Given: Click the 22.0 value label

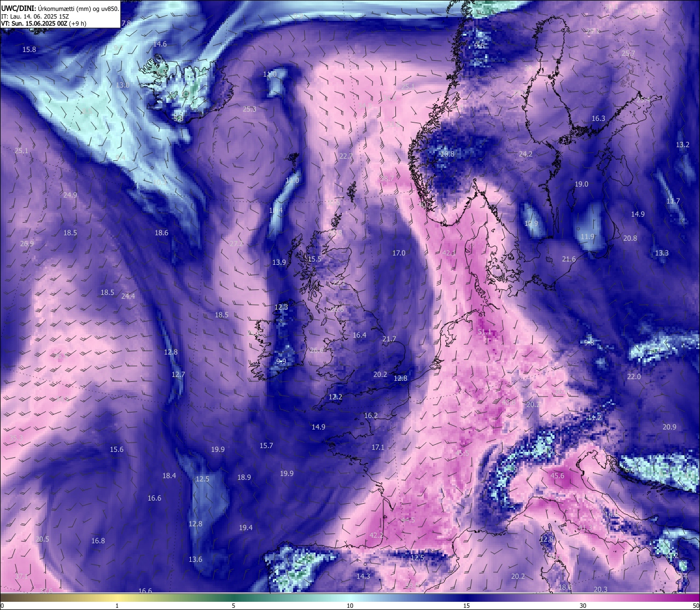Looking at the screenshot, I should [634, 376].
